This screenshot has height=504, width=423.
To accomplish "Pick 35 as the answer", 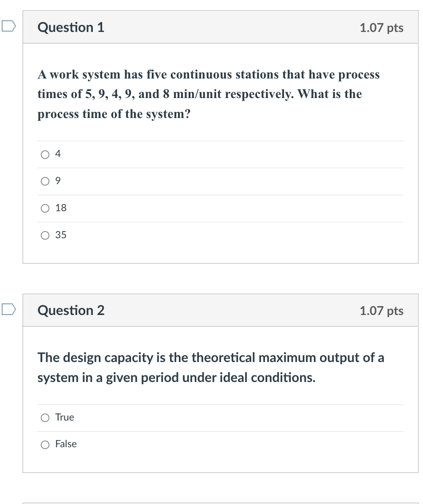I will click(x=45, y=235).
